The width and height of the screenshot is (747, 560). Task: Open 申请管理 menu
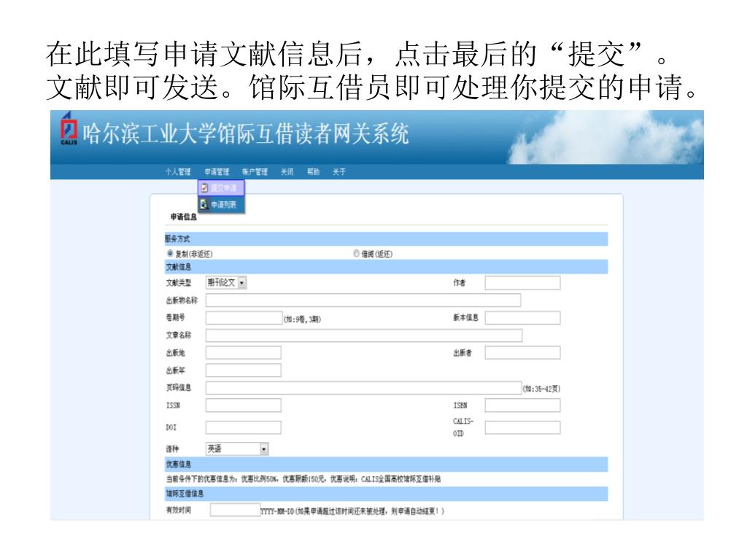click(217, 172)
